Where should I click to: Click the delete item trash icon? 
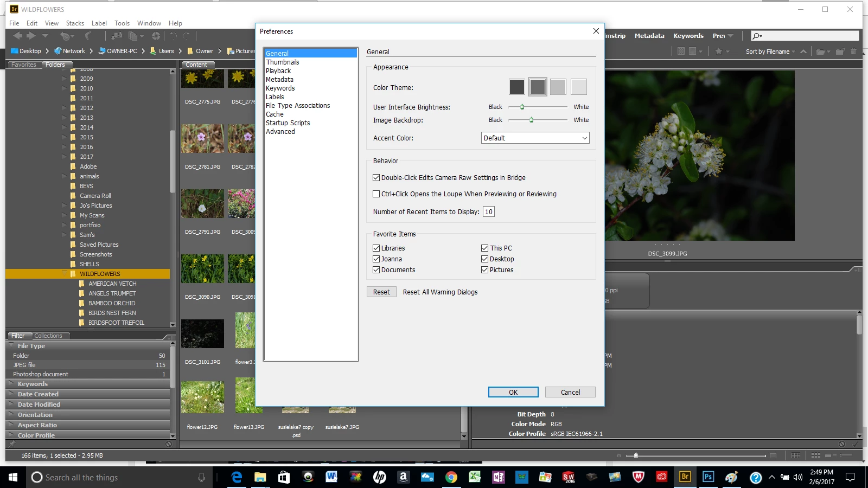pos(853,52)
